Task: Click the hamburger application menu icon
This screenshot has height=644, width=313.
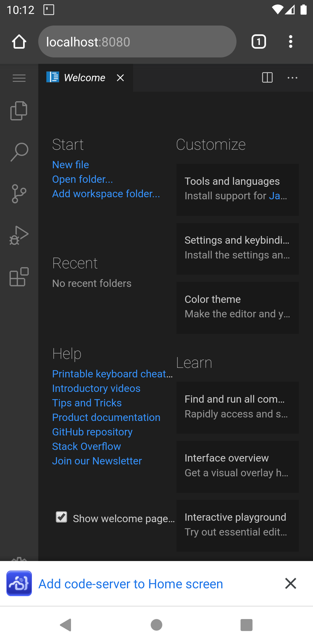Action: pos(19,78)
